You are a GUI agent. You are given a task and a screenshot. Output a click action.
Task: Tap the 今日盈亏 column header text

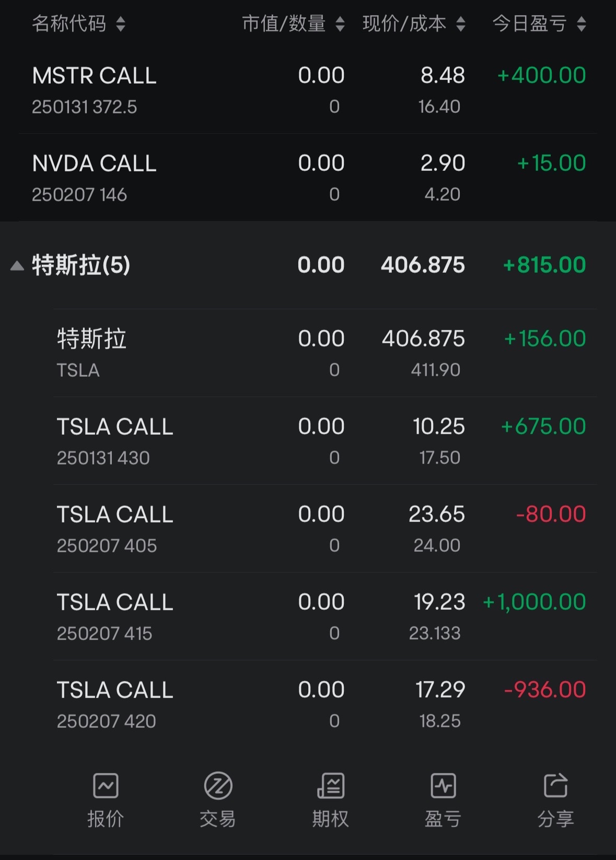click(530, 24)
